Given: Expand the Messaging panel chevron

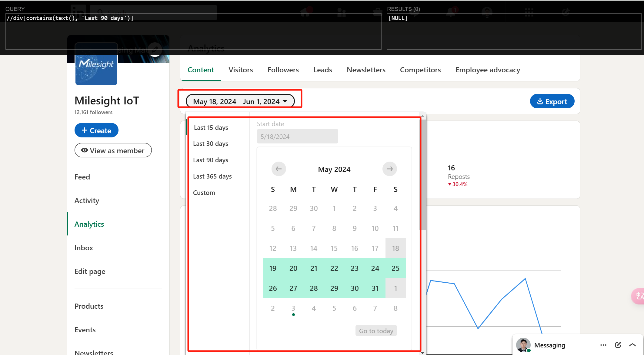Looking at the screenshot, I should point(632,345).
